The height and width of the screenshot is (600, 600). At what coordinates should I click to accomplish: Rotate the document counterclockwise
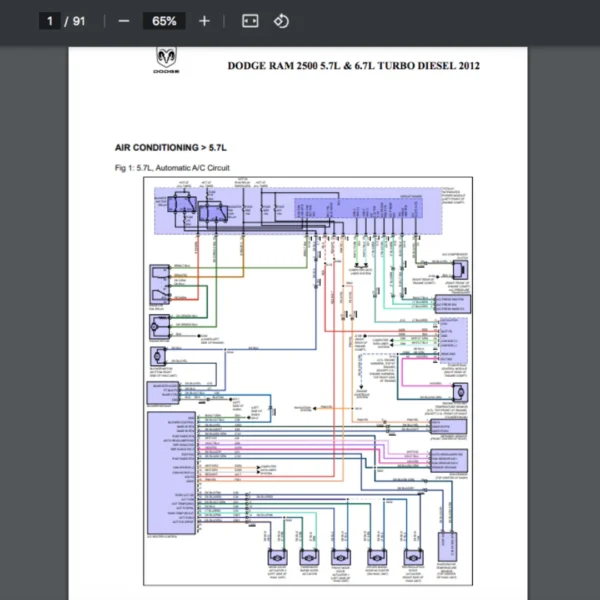[281, 21]
